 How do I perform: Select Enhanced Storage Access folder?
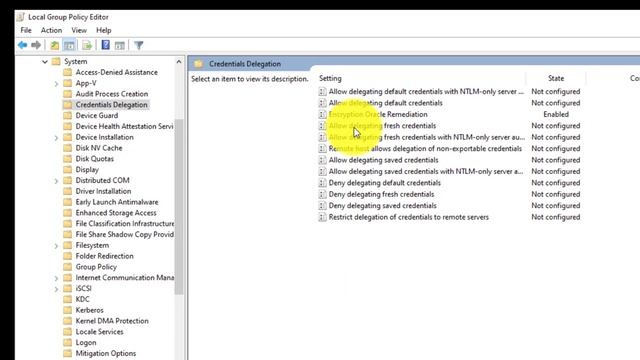coord(116,213)
